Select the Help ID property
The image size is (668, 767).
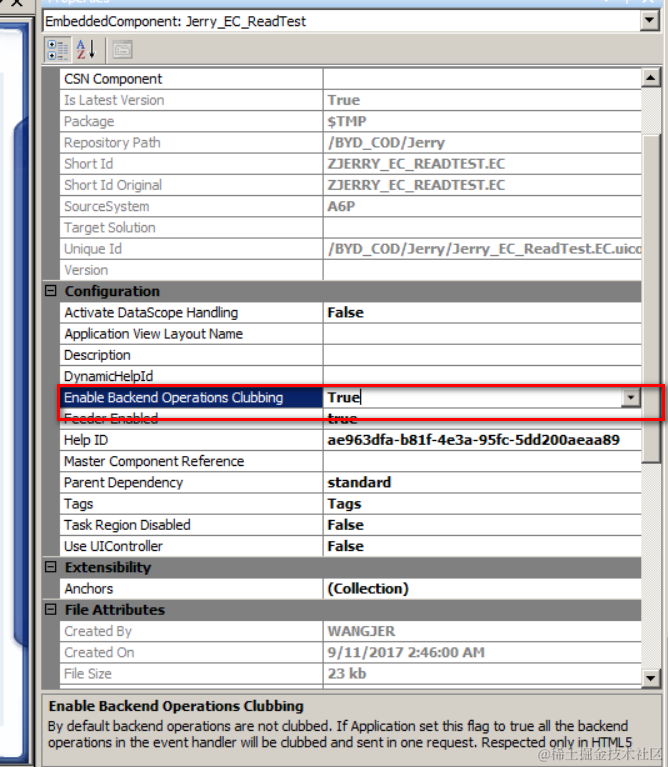[x=191, y=440]
